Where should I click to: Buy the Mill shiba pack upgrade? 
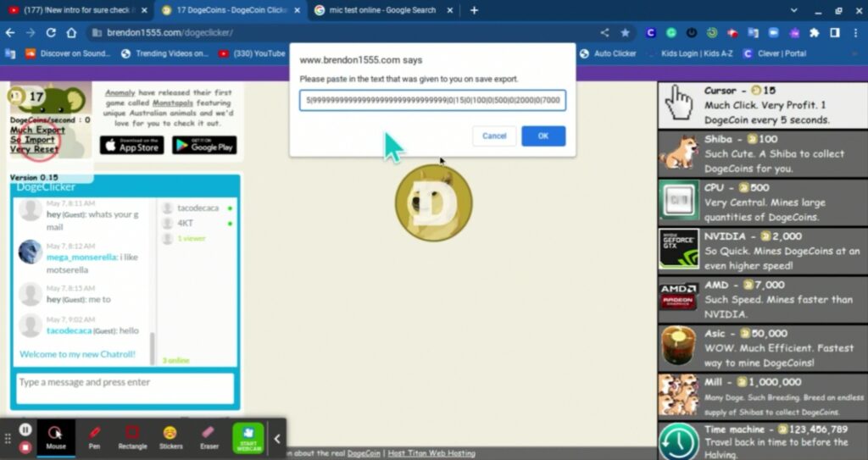click(679, 395)
